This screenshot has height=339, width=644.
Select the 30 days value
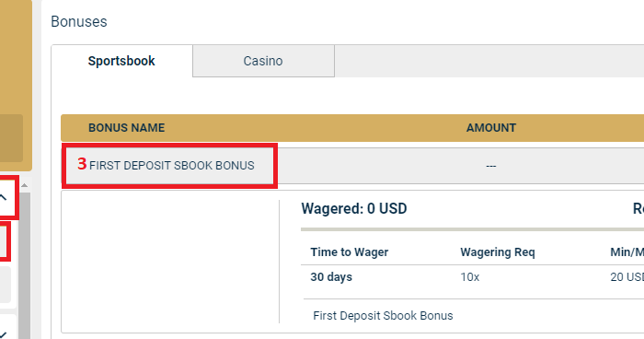click(331, 277)
